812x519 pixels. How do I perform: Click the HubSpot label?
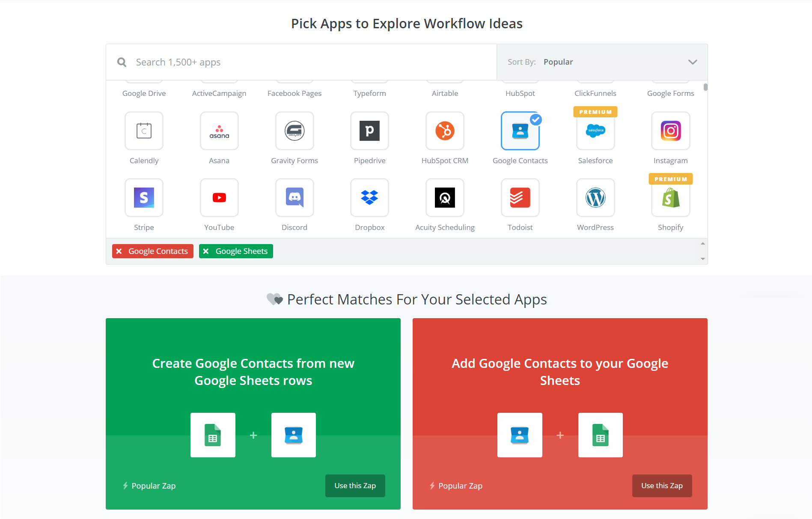[520, 93]
